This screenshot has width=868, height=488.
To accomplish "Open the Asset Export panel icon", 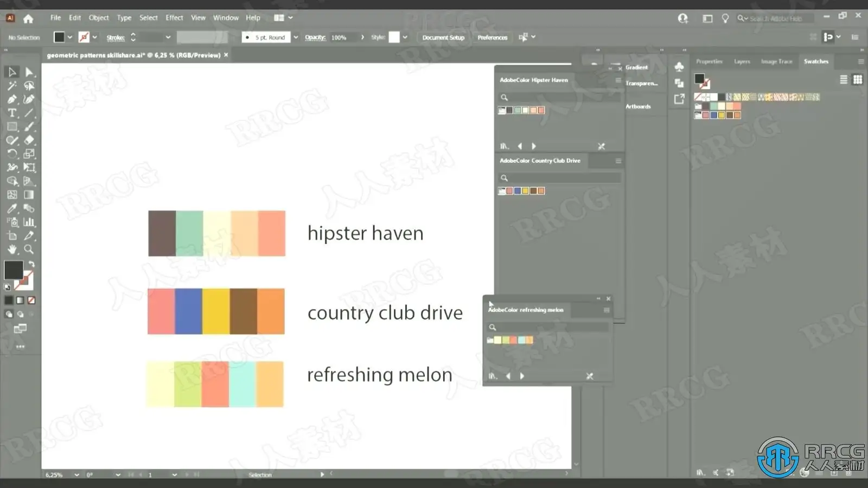I will [679, 99].
